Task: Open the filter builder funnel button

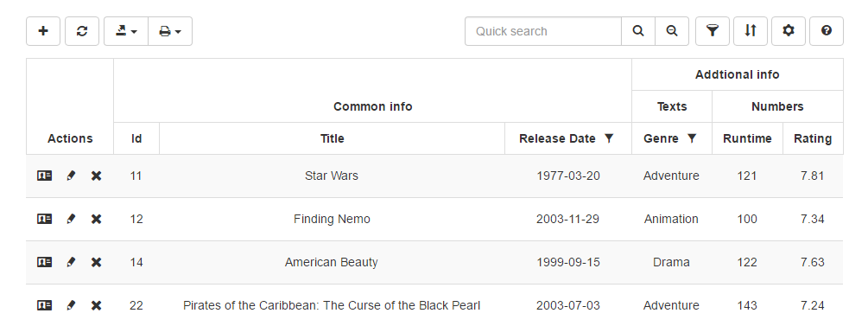Action: tap(713, 31)
